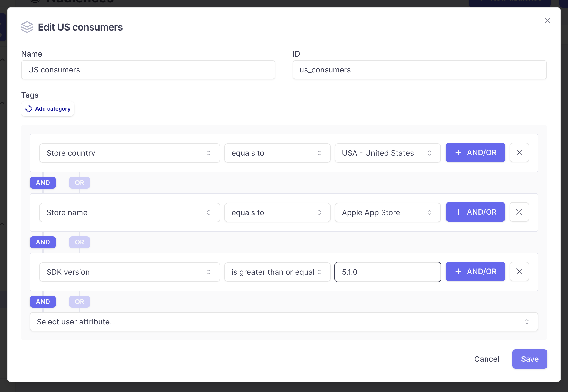Click Cancel to discard changes
The image size is (568, 392).
pyautogui.click(x=487, y=359)
